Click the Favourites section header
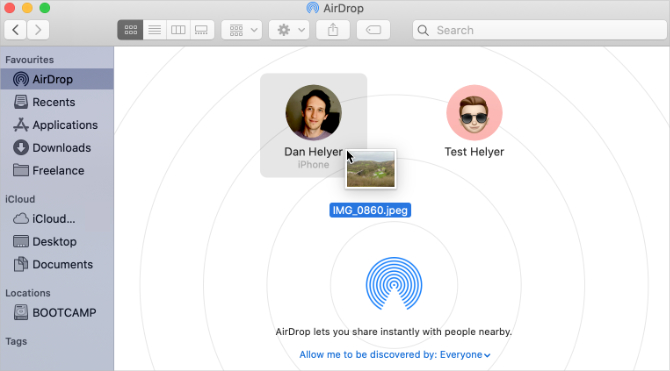 29,60
